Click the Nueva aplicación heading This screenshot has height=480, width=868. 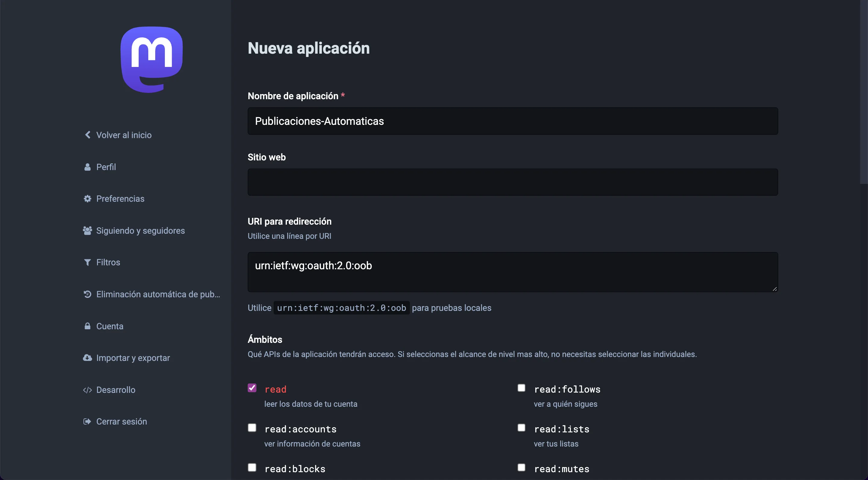tap(309, 48)
